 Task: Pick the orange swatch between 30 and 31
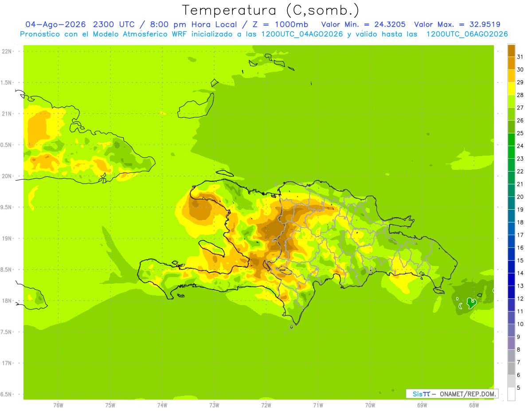[511, 63]
